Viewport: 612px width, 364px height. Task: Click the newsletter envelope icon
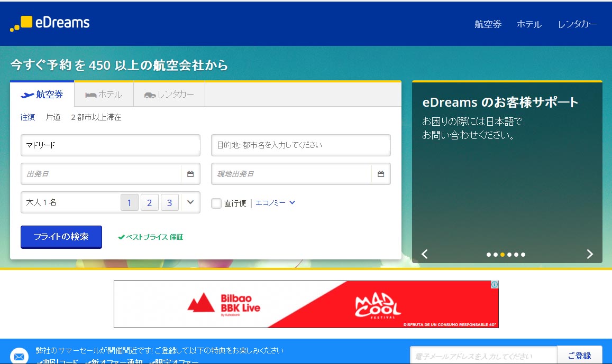[19, 356]
